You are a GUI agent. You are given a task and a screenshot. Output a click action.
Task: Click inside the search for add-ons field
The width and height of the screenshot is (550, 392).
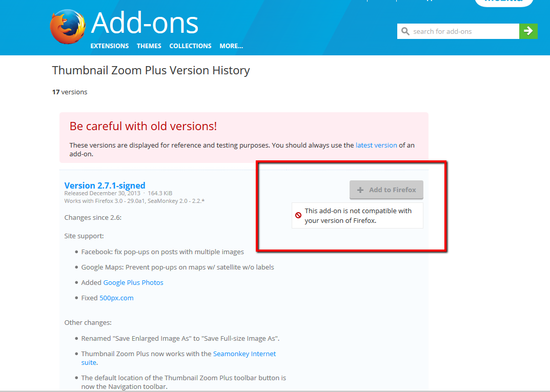(x=456, y=31)
